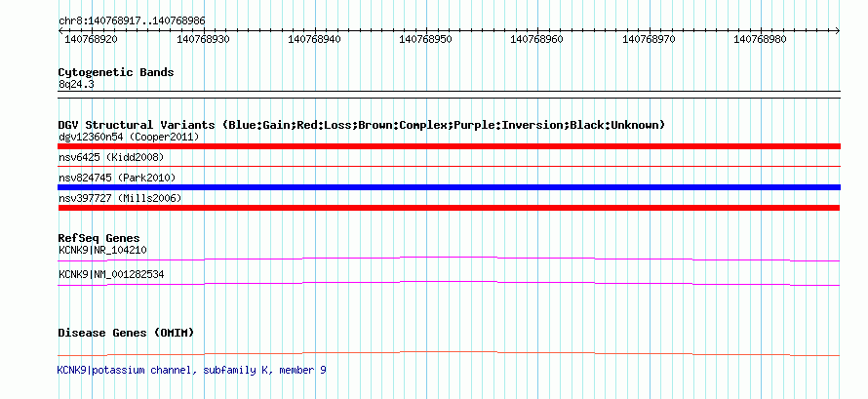This screenshot has height=399, width=868.
Task: Open variant nsv824745 (Park2010) label
Action: pyautogui.click(x=117, y=178)
